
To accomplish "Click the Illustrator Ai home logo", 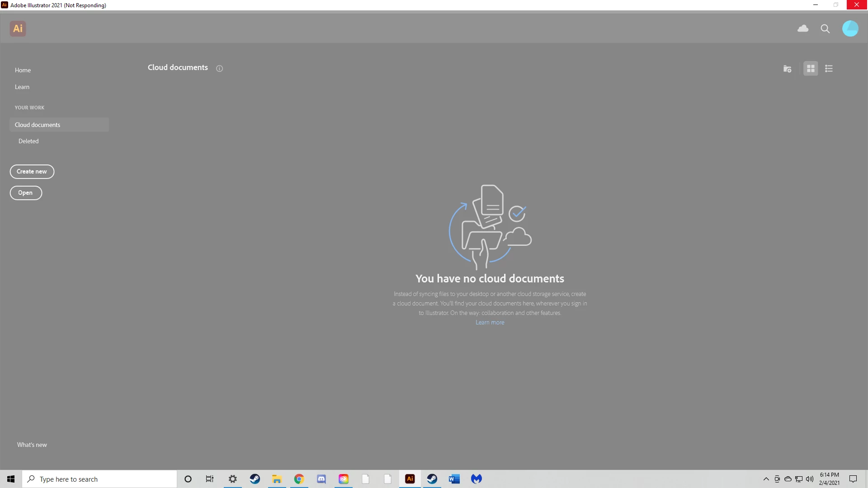I will click(x=18, y=28).
